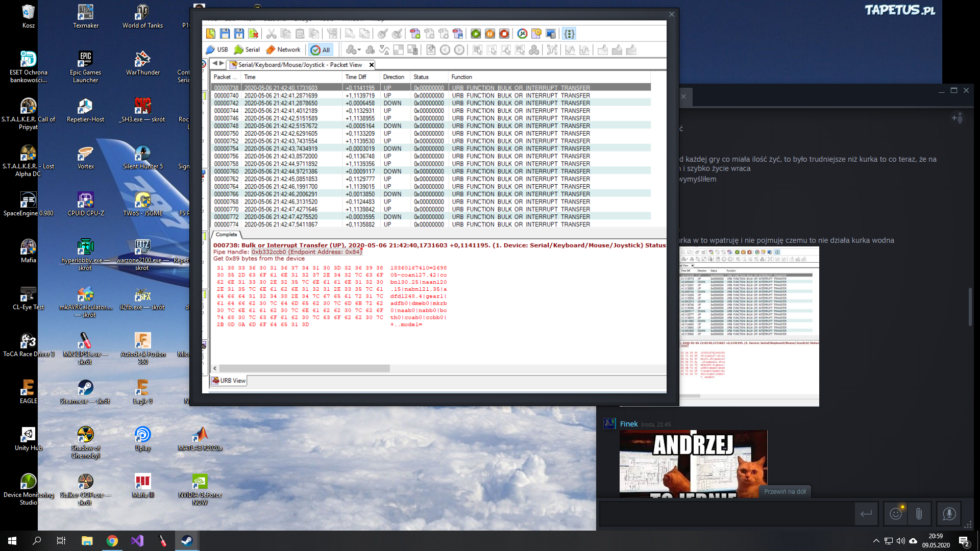
Task: Click the orange Pause monitoring icon
Action: pyautogui.click(x=489, y=34)
